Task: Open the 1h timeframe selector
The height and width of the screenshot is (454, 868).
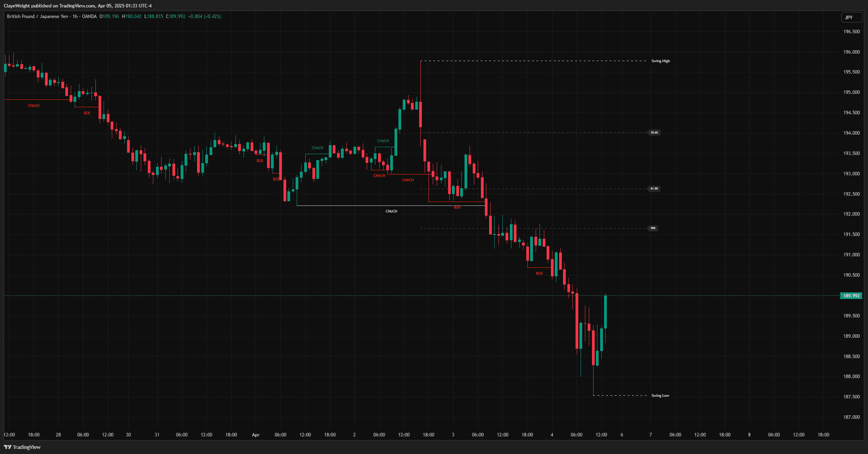Action: coord(74,16)
